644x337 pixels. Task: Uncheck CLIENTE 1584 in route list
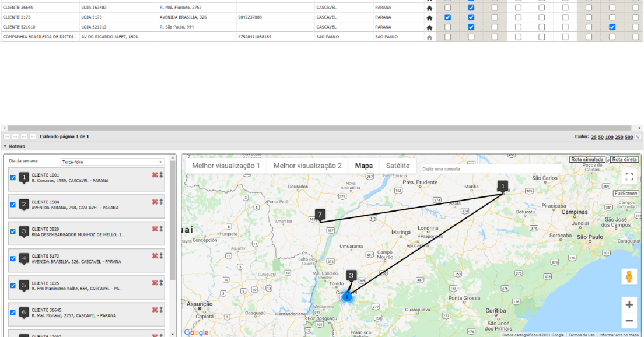click(x=13, y=205)
